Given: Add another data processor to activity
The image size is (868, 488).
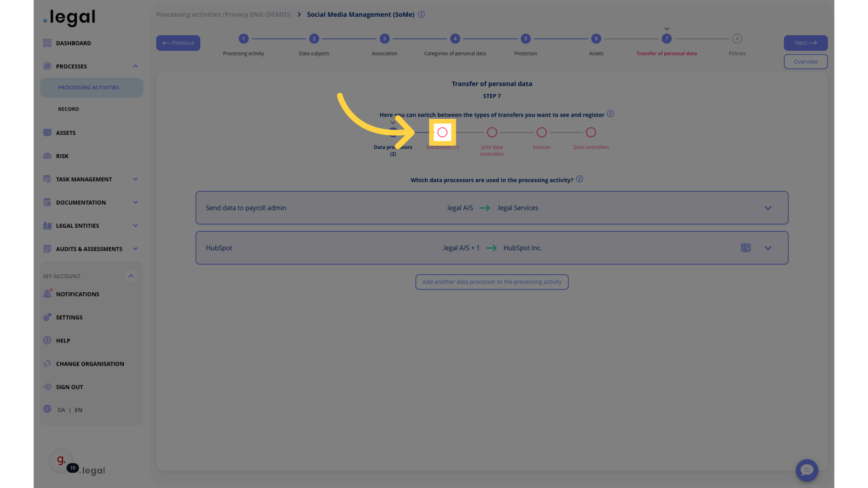Looking at the screenshot, I should [x=492, y=281].
